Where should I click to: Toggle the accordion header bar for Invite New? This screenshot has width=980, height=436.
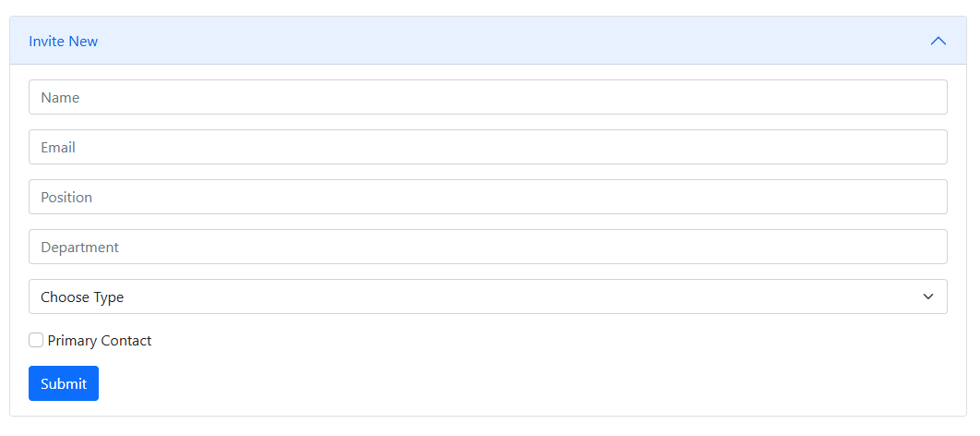[x=488, y=41]
